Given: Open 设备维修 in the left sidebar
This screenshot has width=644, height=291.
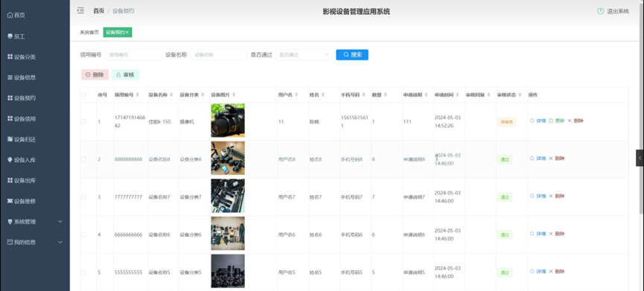Looking at the screenshot, I should pos(22,202).
